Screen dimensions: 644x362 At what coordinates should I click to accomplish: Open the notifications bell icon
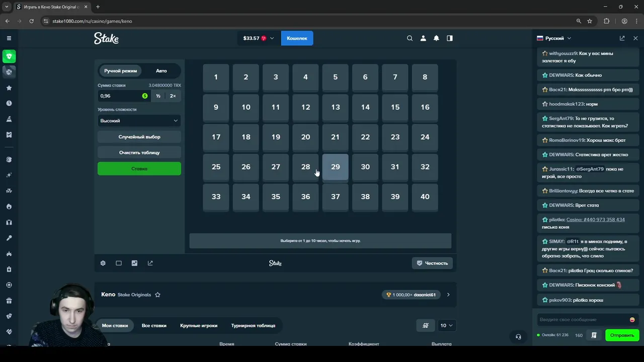click(x=436, y=38)
